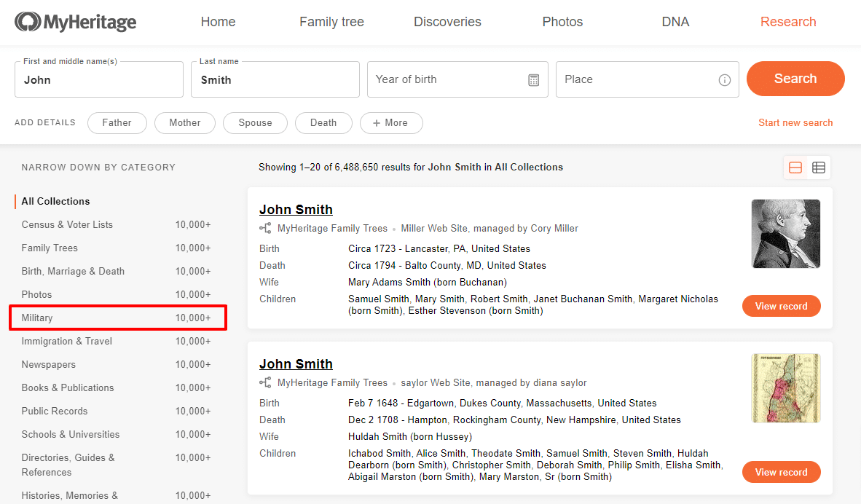This screenshot has width=861, height=504.
Task: Open the Discoveries menu
Action: click(x=447, y=22)
